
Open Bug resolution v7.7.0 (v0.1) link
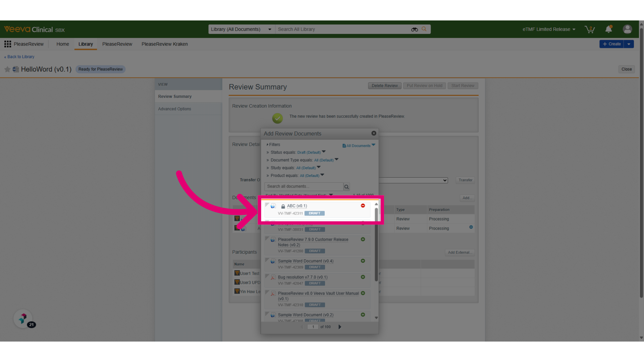click(x=303, y=277)
